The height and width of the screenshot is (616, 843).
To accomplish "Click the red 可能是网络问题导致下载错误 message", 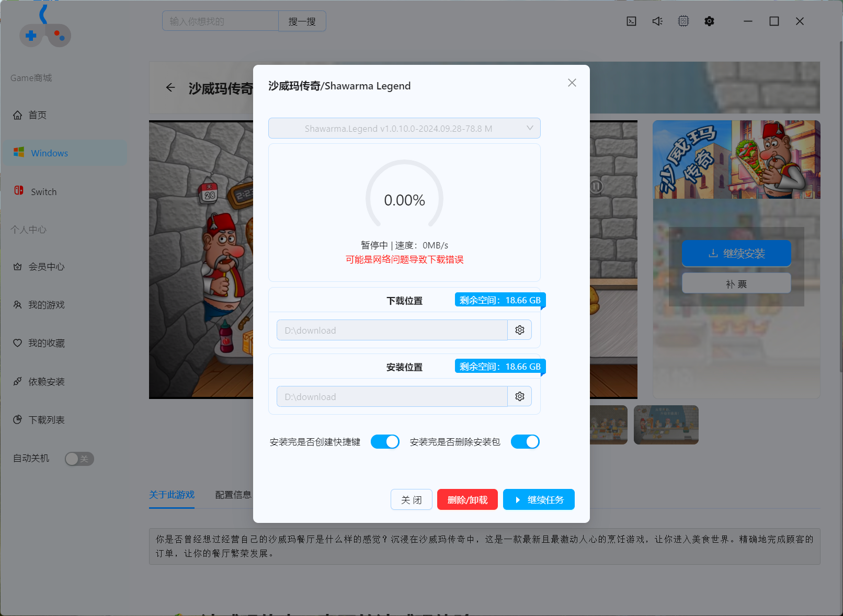I will (404, 259).
